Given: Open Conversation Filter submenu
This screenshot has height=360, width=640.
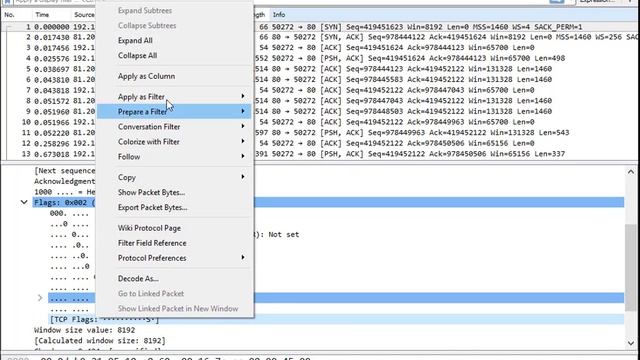Looking at the screenshot, I should 174,127.
